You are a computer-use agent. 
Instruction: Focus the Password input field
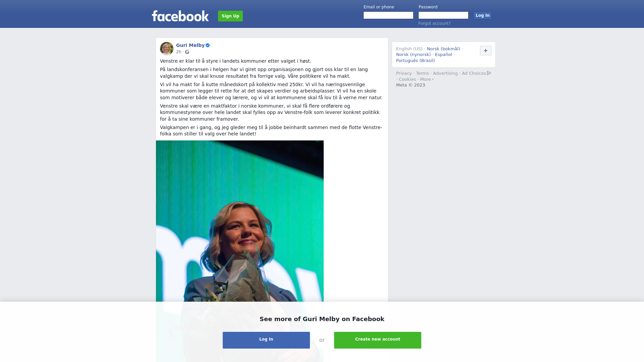pyautogui.click(x=443, y=15)
